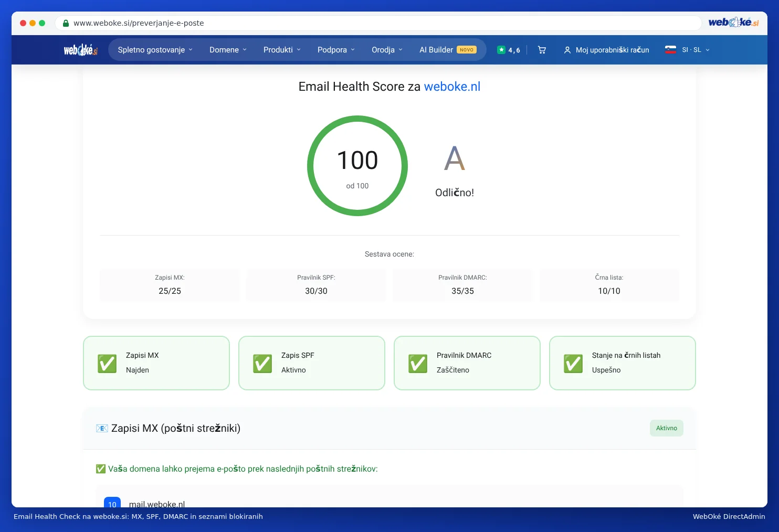Click the WebOké logo in the navigation bar

point(81,50)
